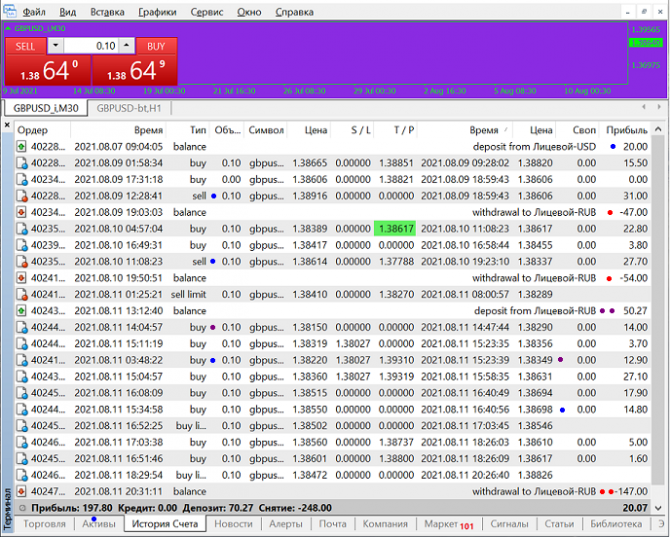This screenshot has height=537, width=670.
Task: Click the buy order icon in the 2021.08.11 14:04:57 row
Action: click(x=21, y=327)
